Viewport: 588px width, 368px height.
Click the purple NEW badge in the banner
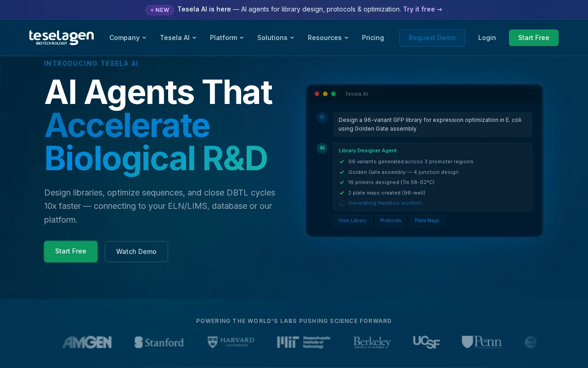[160, 10]
